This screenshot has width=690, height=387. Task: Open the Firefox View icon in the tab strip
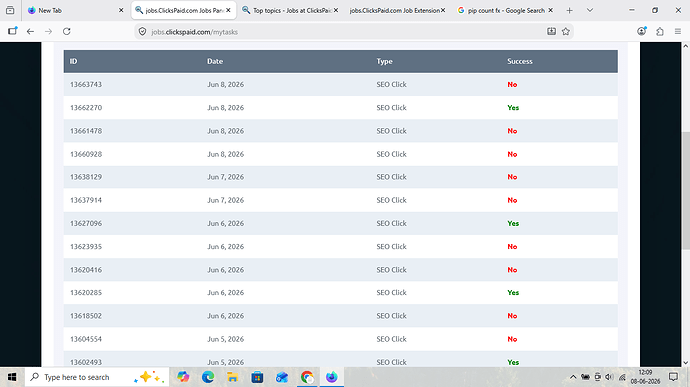click(10, 10)
